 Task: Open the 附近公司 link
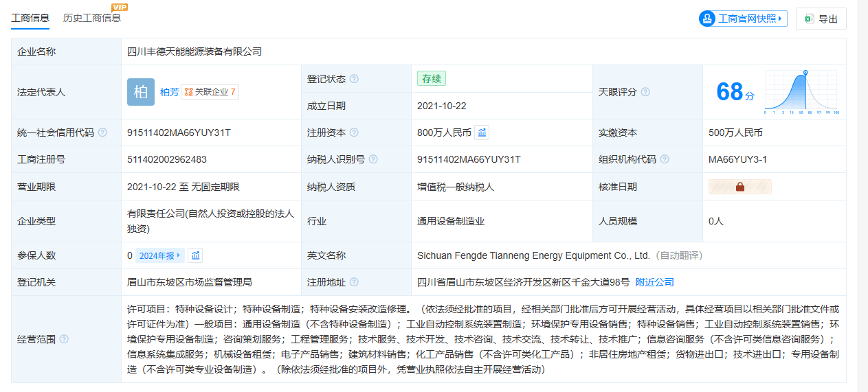(x=654, y=282)
